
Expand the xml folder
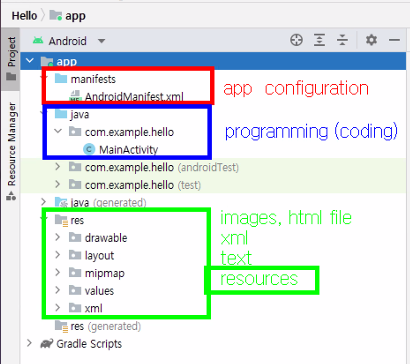pos(58,308)
